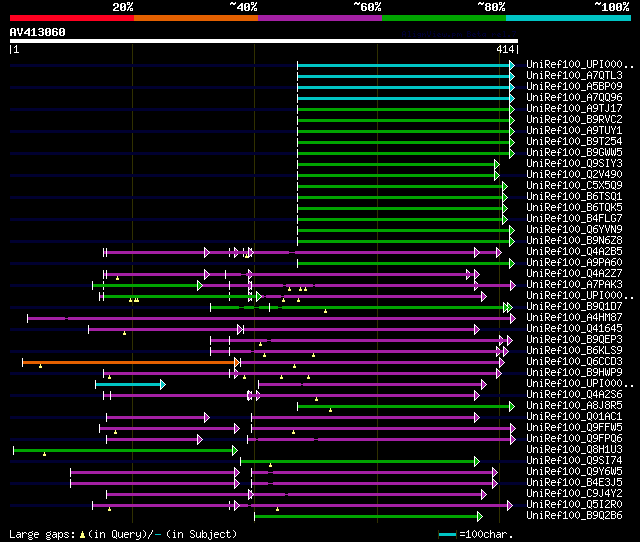Select the UniRef100_B6TQK5 label
The width and height of the screenshot is (640, 542).
coord(574,208)
